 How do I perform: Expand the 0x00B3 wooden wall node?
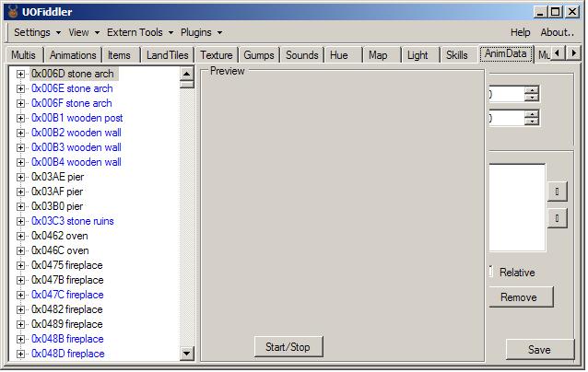(x=20, y=147)
